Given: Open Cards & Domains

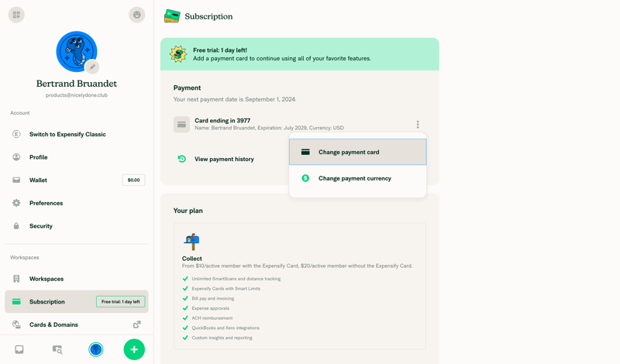Looking at the screenshot, I should point(77,325).
